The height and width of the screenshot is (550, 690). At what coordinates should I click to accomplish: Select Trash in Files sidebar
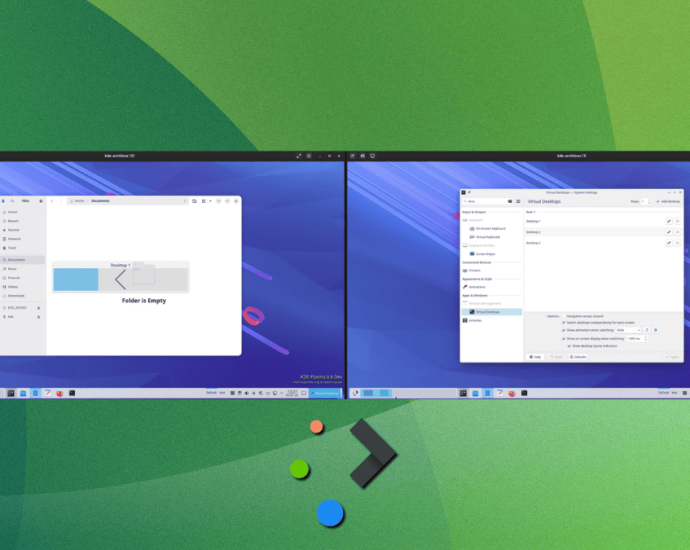tap(22, 248)
